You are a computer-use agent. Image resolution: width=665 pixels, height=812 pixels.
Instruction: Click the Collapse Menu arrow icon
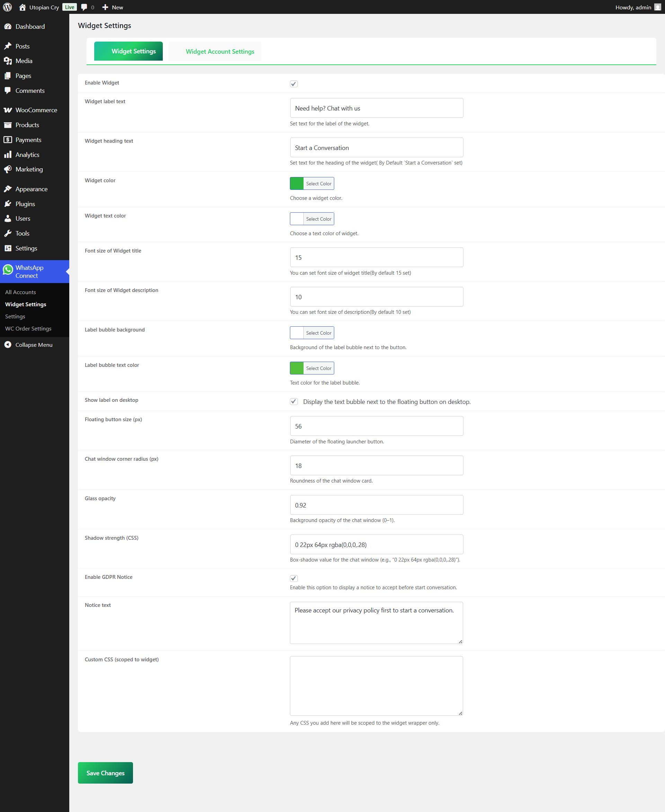(x=8, y=344)
